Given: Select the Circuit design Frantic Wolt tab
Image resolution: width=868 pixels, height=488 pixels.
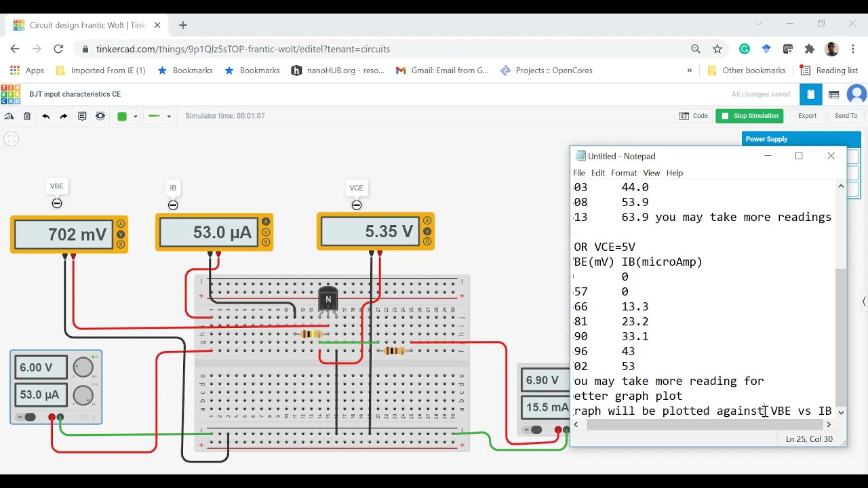Looking at the screenshot, I should 87,25.
